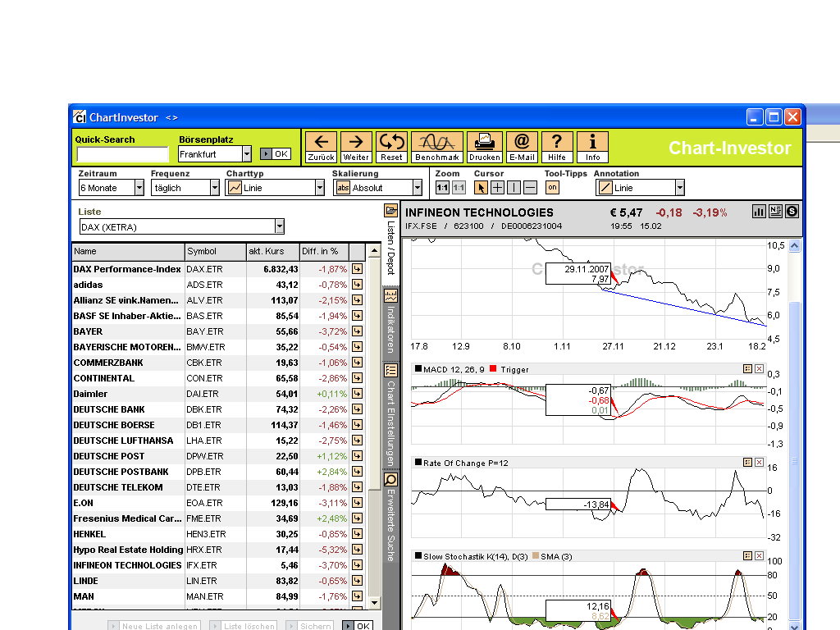Click inside the Quick-Search input field
840x630 pixels.
click(123, 153)
